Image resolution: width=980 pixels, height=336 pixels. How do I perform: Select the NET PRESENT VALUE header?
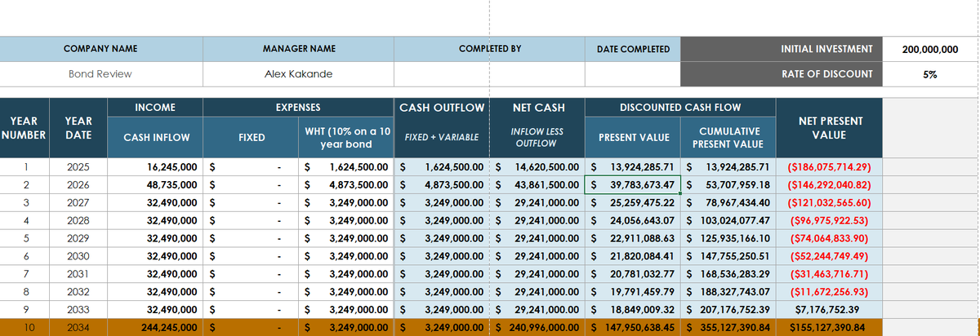829,127
